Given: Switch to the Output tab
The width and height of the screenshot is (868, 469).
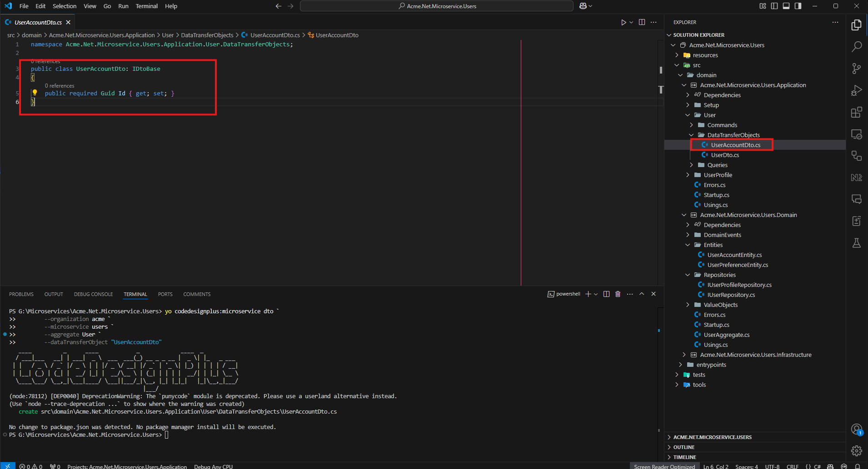Looking at the screenshot, I should [x=54, y=294].
